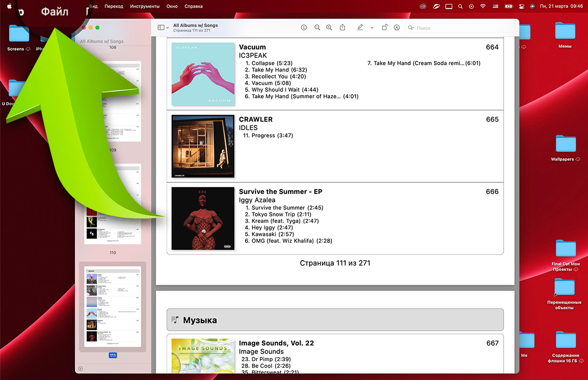Zoom out using the minus magnifier
The height and width of the screenshot is (380, 588).
317,28
